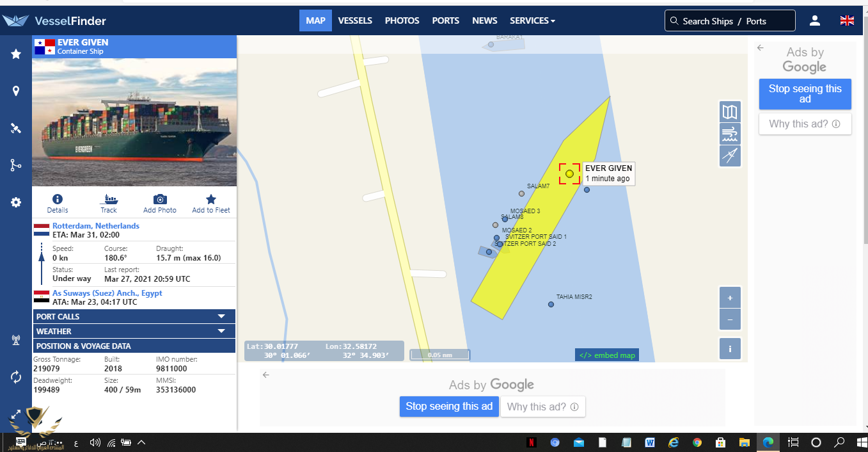The height and width of the screenshot is (452, 868).
Task: Select the TAHIA MISR2 vessel marker
Action: pos(551,304)
